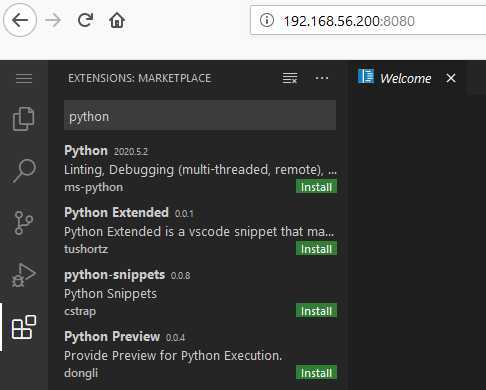Reload the page with refresh icon
The width and height of the screenshot is (486, 390).
[85, 20]
